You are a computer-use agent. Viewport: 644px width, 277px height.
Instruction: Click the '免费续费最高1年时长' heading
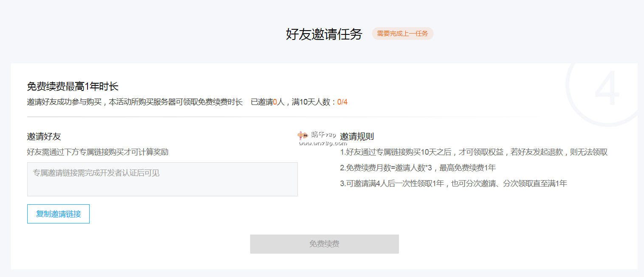(x=73, y=87)
